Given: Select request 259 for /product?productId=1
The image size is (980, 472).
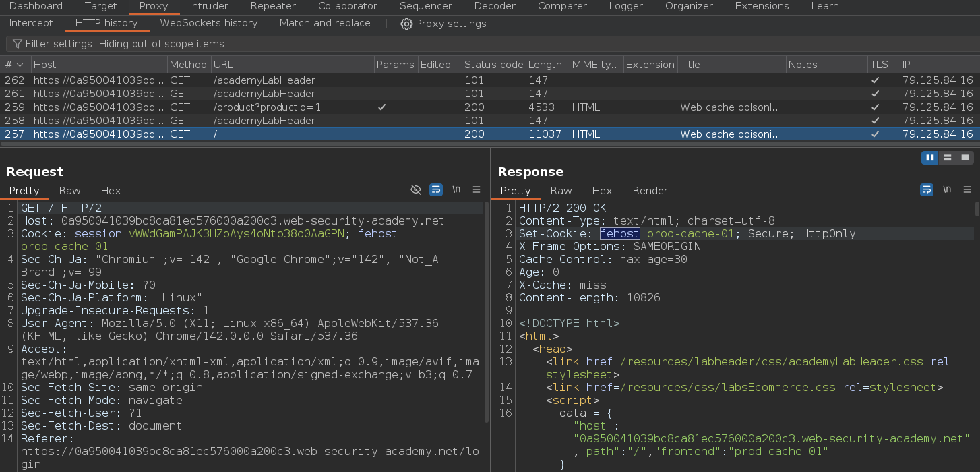Looking at the screenshot, I should pos(267,107).
